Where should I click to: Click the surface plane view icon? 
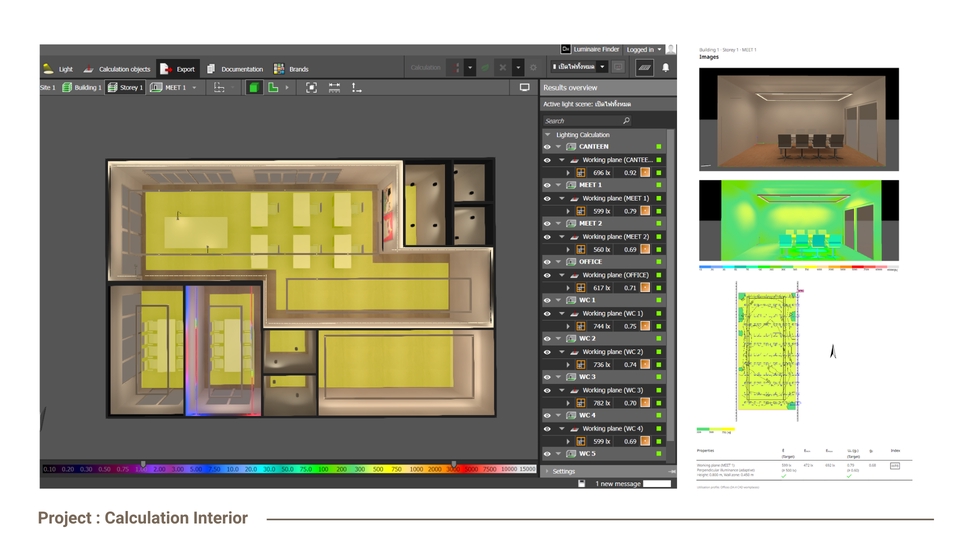click(x=644, y=67)
